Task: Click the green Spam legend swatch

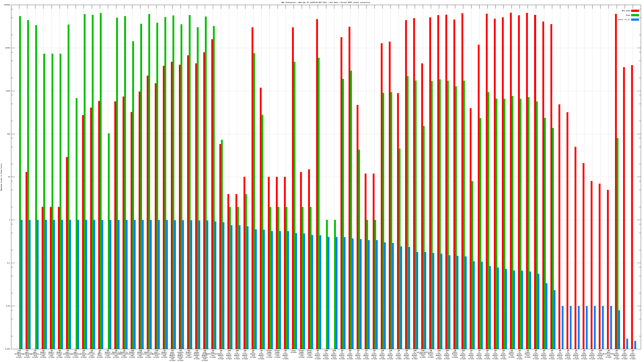Action: (x=635, y=15)
